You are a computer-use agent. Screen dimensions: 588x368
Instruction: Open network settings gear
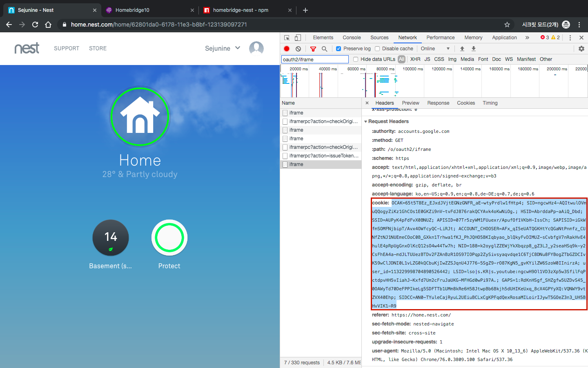[581, 49]
